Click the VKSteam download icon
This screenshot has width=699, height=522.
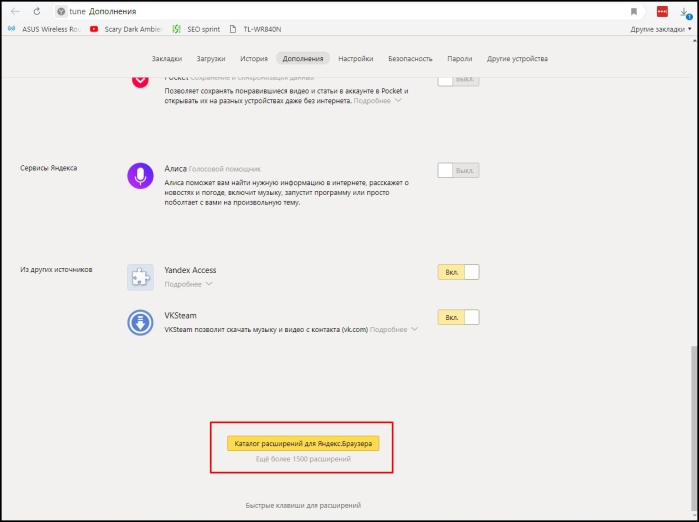(140, 322)
